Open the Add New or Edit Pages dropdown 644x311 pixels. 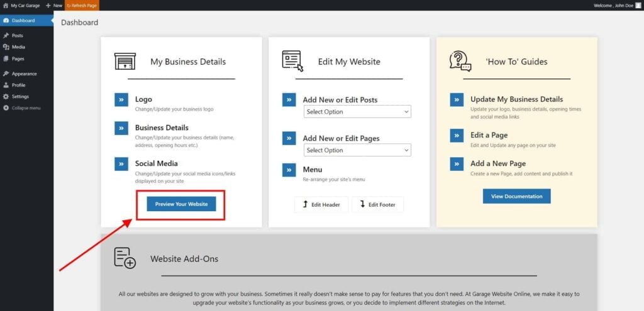pyautogui.click(x=357, y=150)
